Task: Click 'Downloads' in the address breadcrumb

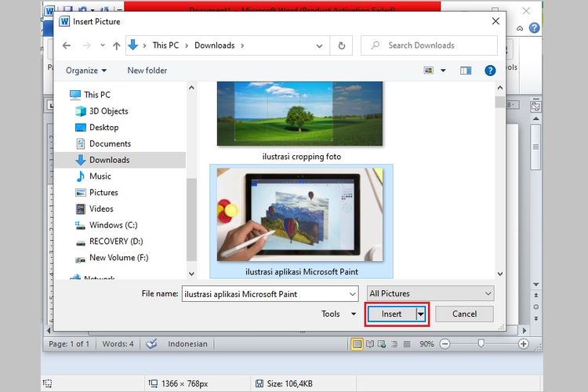Action: point(214,45)
